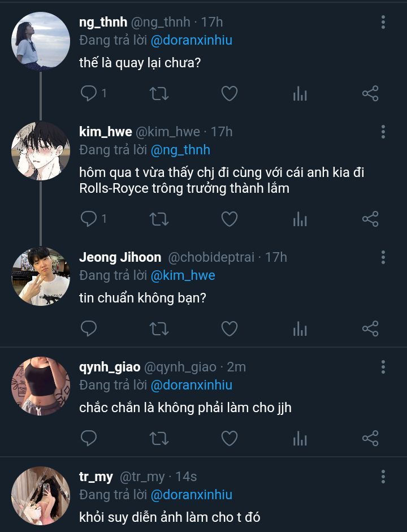Reply to ng_thnh's tweet
The height and width of the screenshot is (532, 407).
(x=89, y=93)
